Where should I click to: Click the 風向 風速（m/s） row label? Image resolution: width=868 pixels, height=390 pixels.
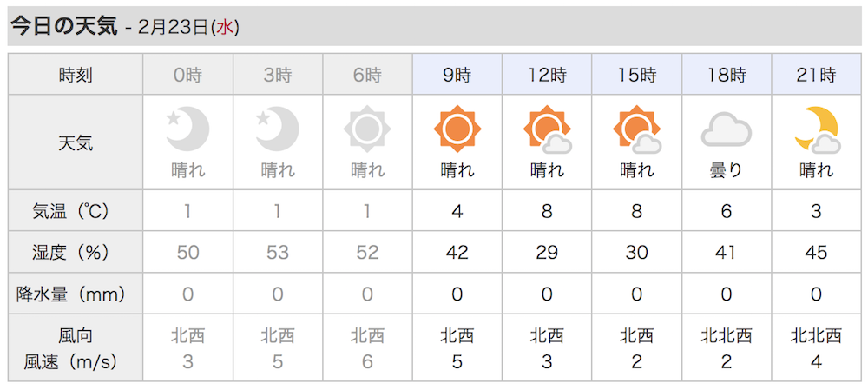coord(76,348)
